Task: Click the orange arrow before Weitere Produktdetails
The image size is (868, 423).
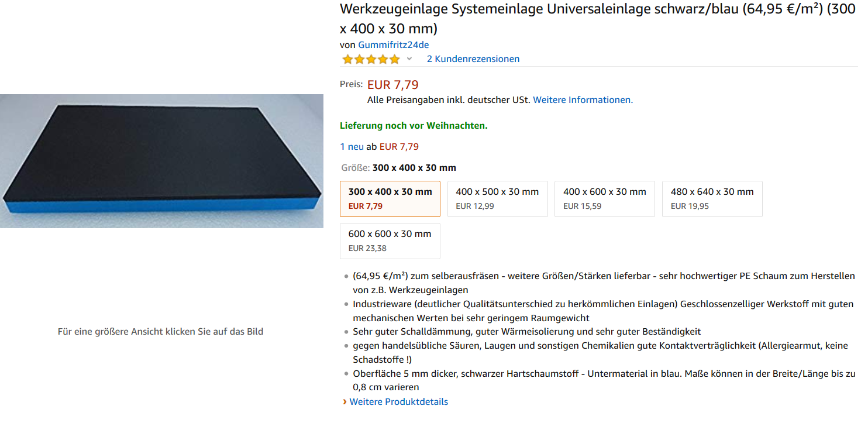Action: click(x=345, y=402)
